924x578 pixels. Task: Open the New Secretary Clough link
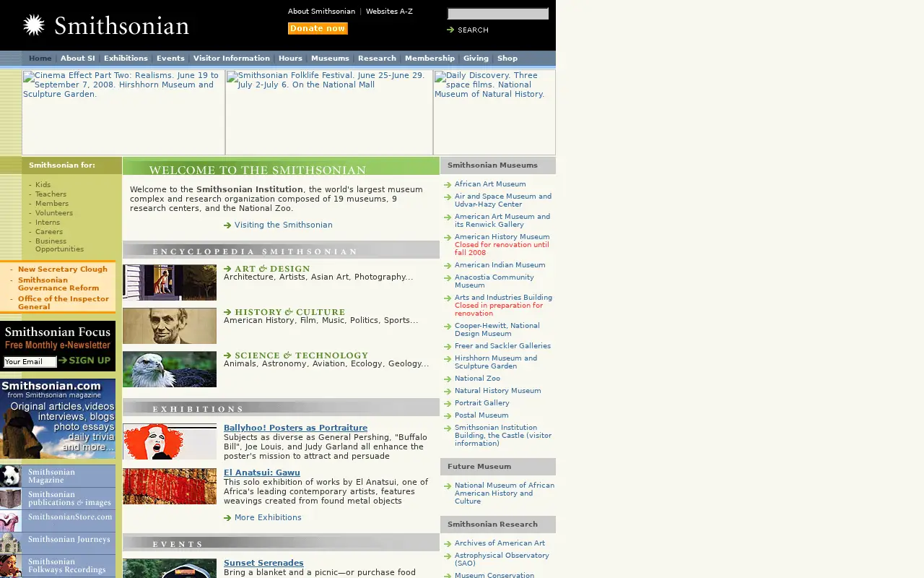coord(63,269)
